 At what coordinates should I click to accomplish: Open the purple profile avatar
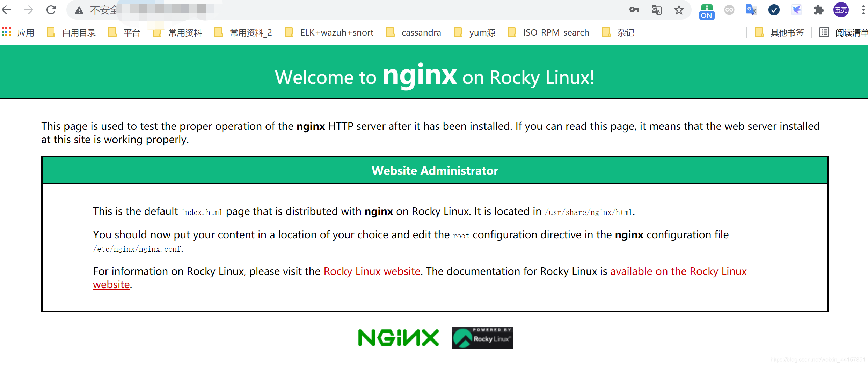(x=841, y=10)
